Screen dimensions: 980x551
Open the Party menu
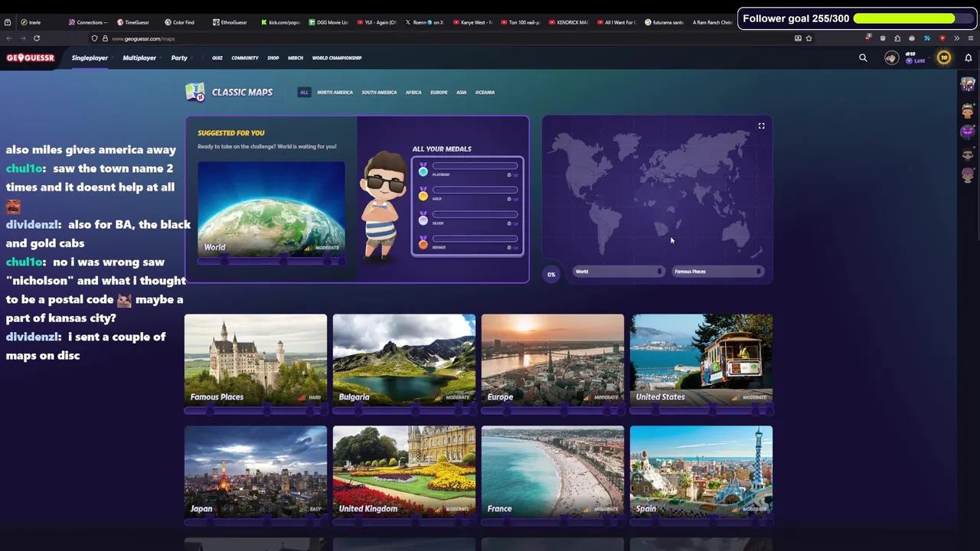[x=179, y=58]
